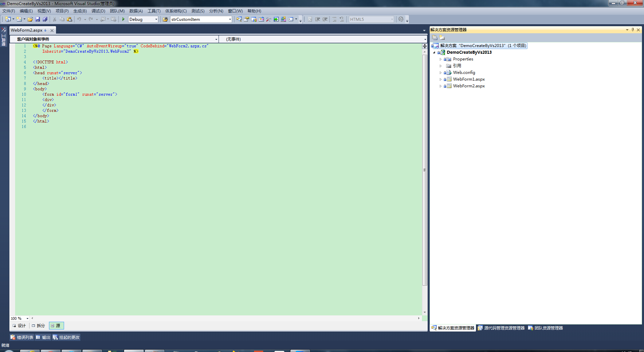Image resolution: width=644 pixels, height=352 pixels.
Task: Close the WebForm2.aspx editor tab
Action: pos(52,30)
